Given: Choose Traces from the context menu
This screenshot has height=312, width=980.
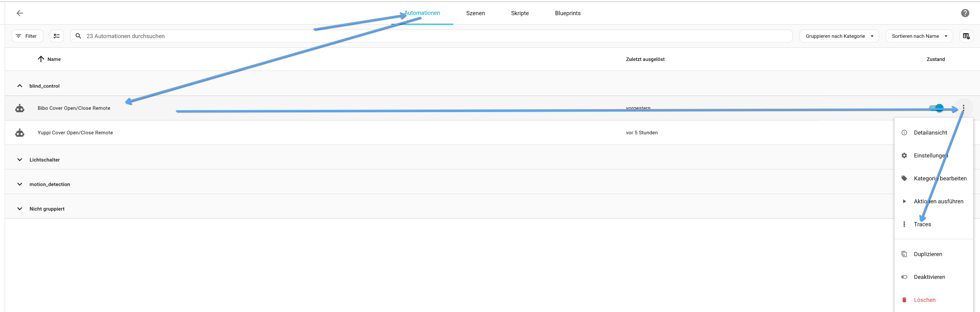Looking at the screenshot, I should click(922, 224).
